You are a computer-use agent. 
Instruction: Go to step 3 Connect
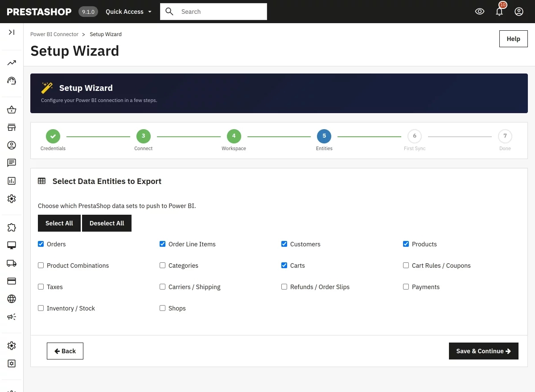point(144,136)
